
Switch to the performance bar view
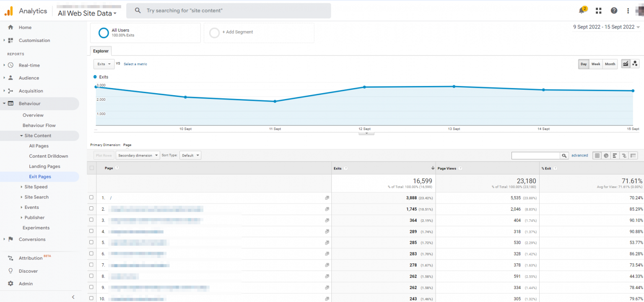615,155
